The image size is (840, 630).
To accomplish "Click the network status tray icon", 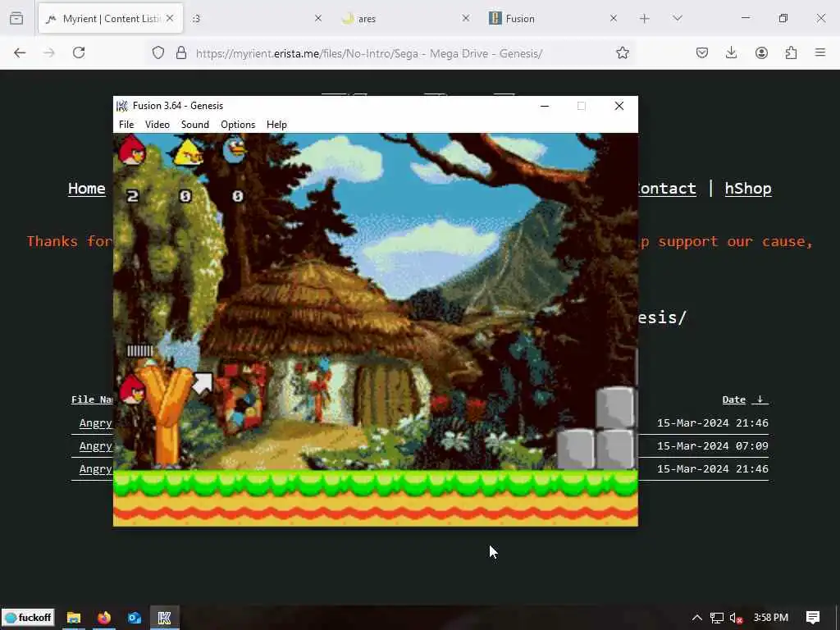I will point(716,618).
